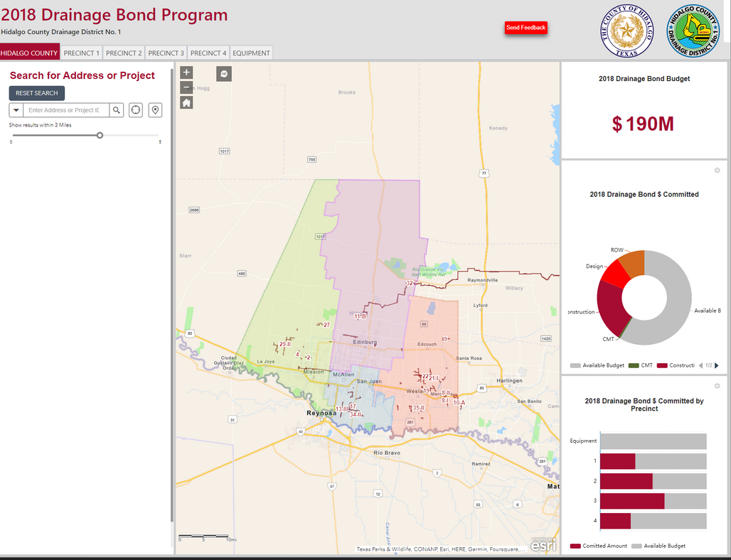This screenshot has width=731, height=560.
Task: Use current location crosshair button
Action: 136,110
